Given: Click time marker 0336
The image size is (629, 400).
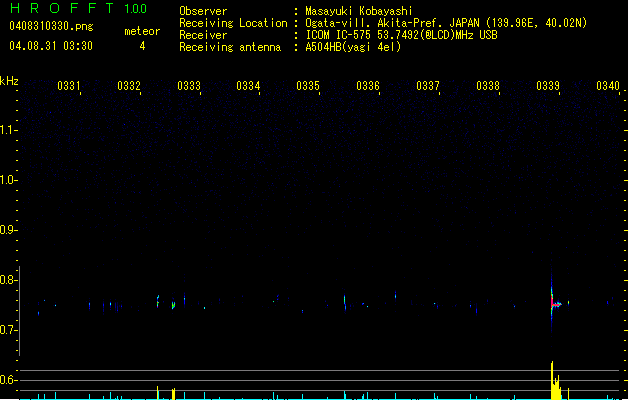Looking at the screenshot, I should pos(368,86).
